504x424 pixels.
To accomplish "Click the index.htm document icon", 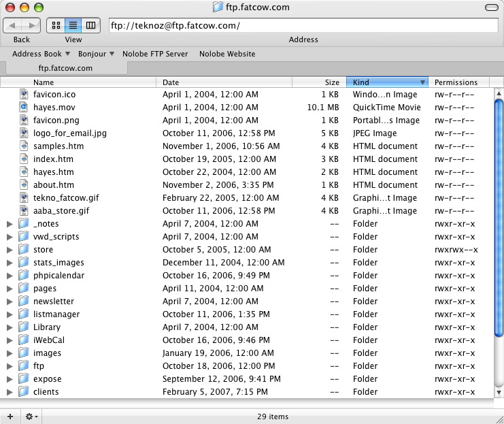I will [24, 159].
